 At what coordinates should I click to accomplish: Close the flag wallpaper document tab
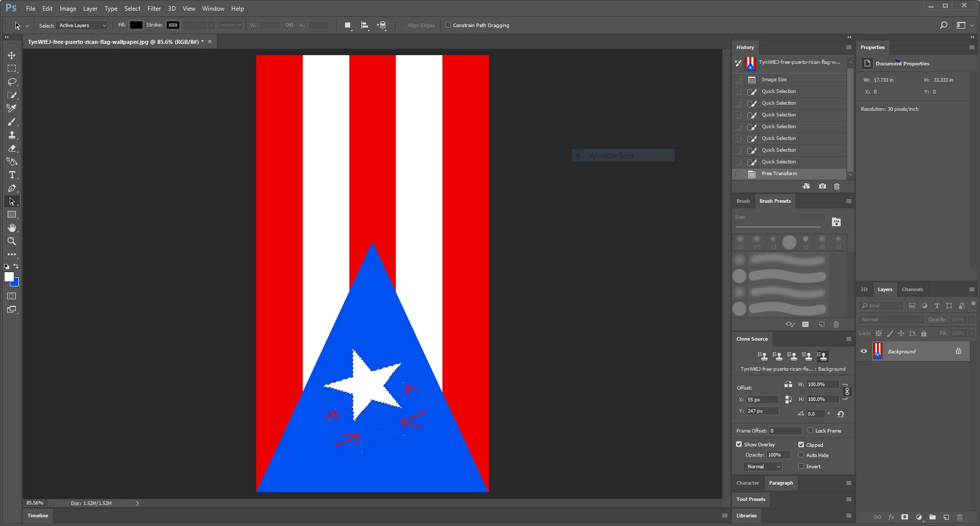pos(209,41)
